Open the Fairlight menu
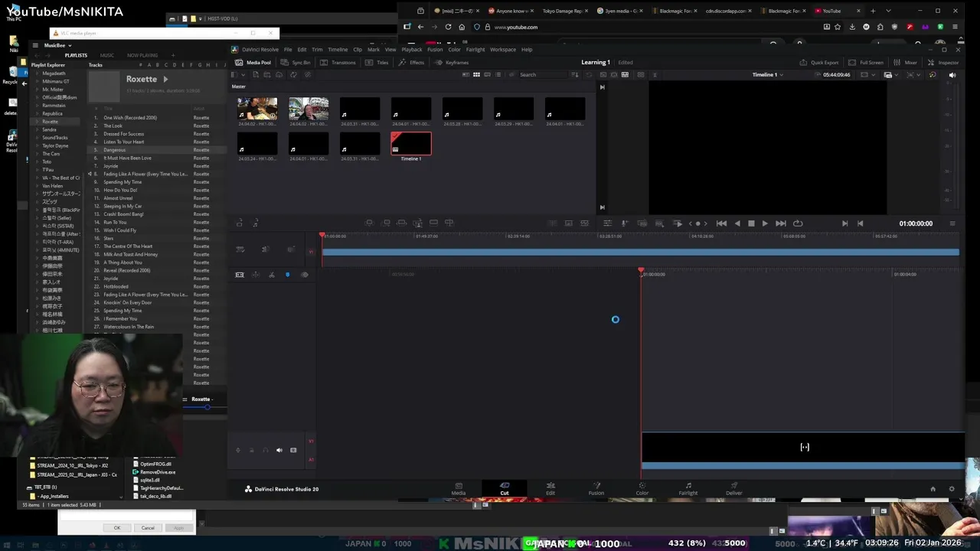The height and width of the screenshot is (551, 980). [x=475, y=50]
